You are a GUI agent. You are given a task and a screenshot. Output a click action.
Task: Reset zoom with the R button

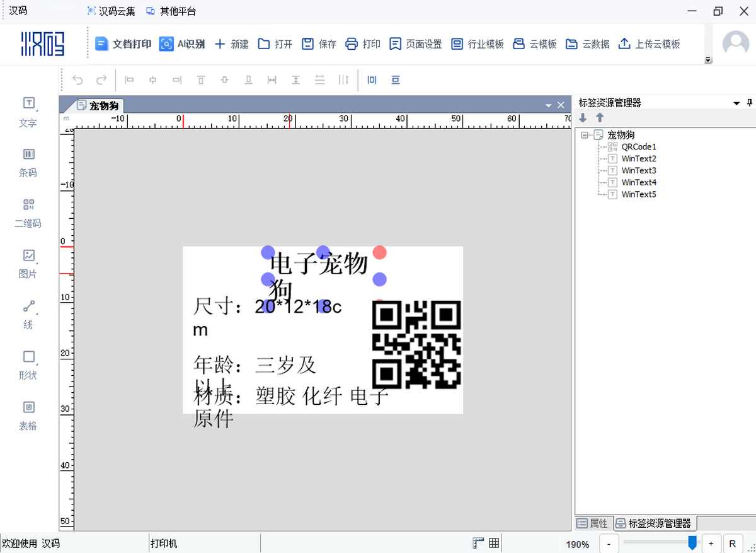coord(733,544)
